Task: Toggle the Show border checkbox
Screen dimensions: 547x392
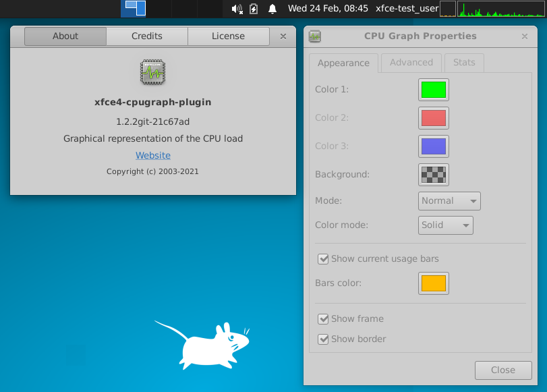Action: click(x=323, y=339)
